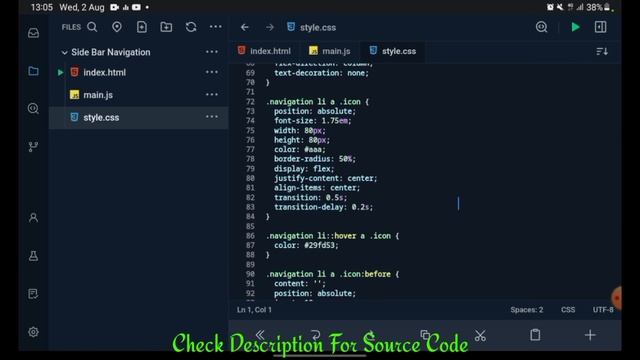
Task: Click the style.css breadcrumb title
Action: 318,27
